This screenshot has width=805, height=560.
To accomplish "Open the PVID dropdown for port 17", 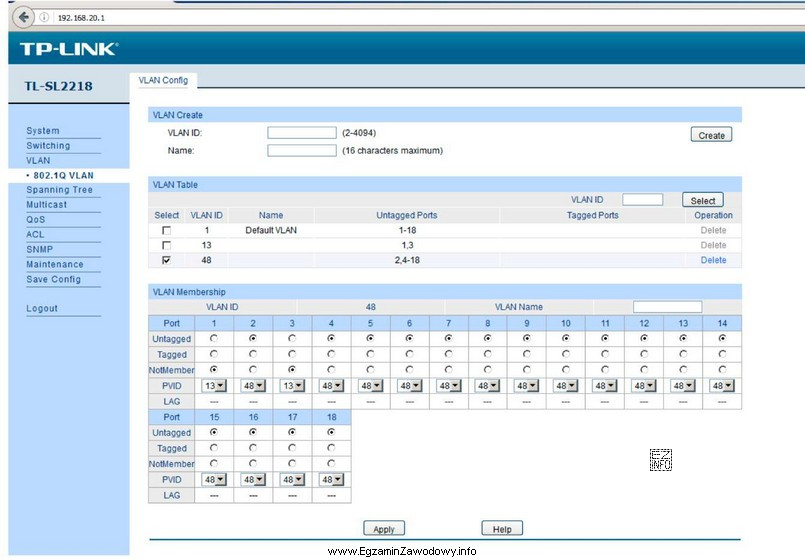I will pos(292,479).
